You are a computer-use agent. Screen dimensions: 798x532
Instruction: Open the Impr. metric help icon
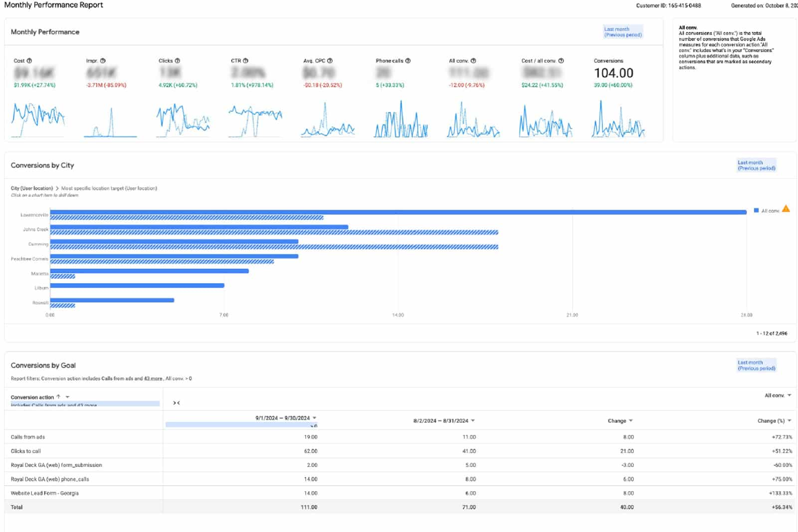[x=103, y=61]
